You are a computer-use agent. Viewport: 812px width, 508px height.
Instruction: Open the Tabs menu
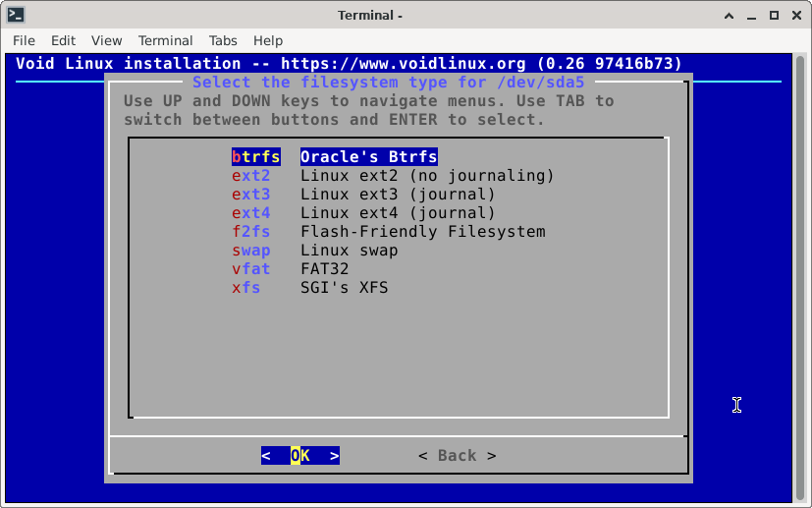click(x=223, y=40)
